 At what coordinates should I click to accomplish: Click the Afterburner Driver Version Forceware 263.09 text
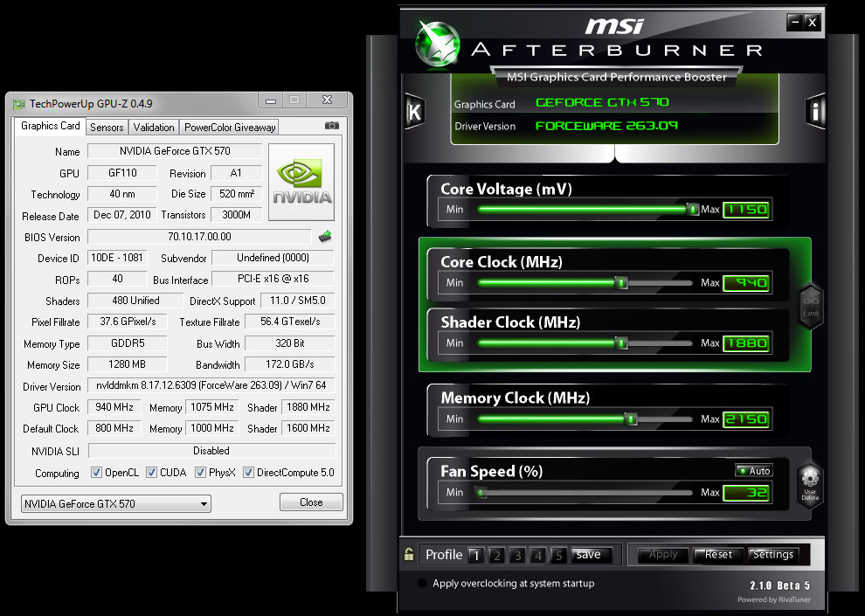(606, 126)
